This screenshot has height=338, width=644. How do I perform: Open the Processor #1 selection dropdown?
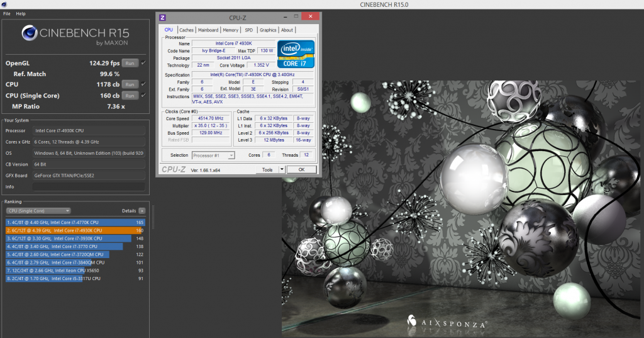[213, 155]
